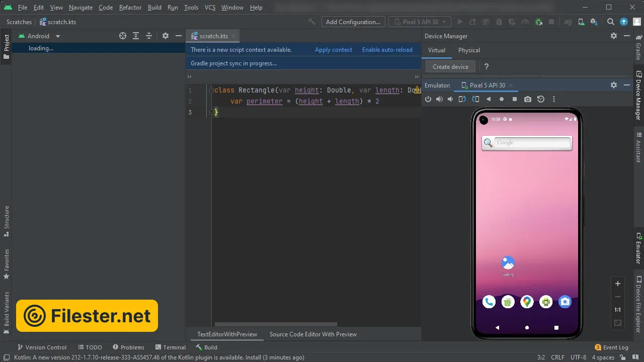Viewport: 644px width, 362px height.
Task: Raise emulator volume with volume up icon
Action: click(439, 100)
